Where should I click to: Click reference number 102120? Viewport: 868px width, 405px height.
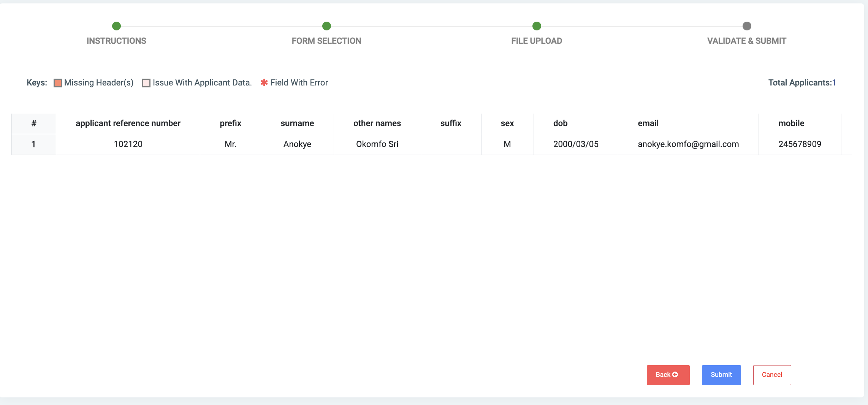point(128,144)
